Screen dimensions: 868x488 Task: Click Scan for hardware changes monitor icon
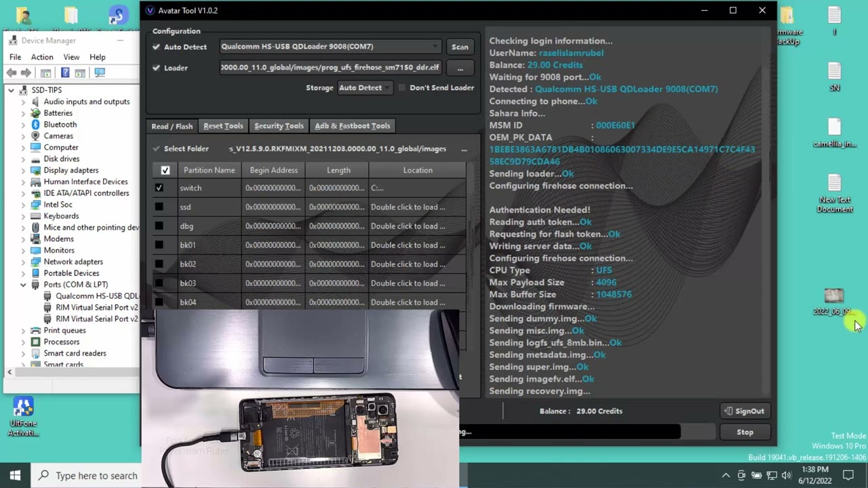(x=100, y=73)
